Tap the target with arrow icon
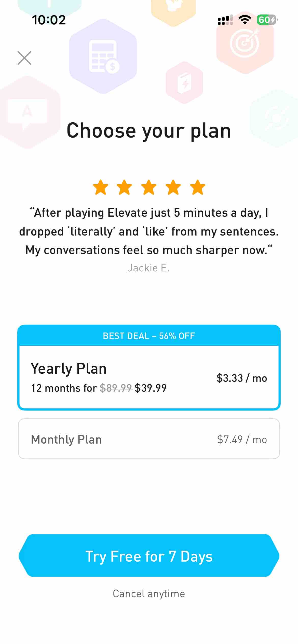Screen dimensions: 298x644 [245, 43]
